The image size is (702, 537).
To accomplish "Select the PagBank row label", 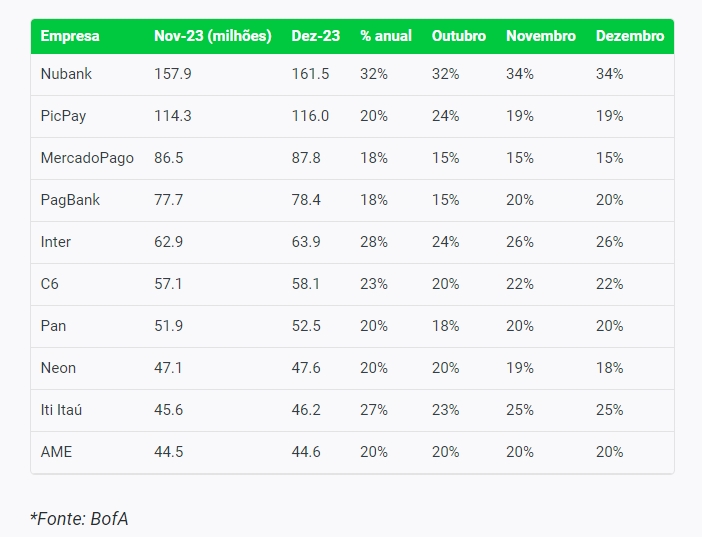I will pos(70,200).
